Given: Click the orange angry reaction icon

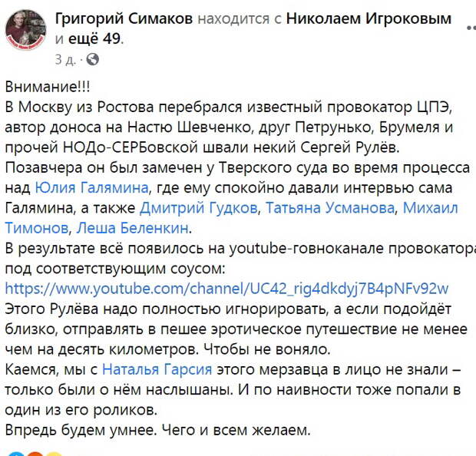Looking at the screenshot, I should (x=35, y=454).
